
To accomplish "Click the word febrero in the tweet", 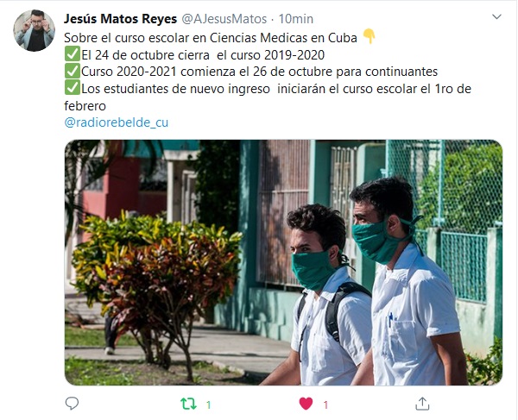I will (85, 106).
